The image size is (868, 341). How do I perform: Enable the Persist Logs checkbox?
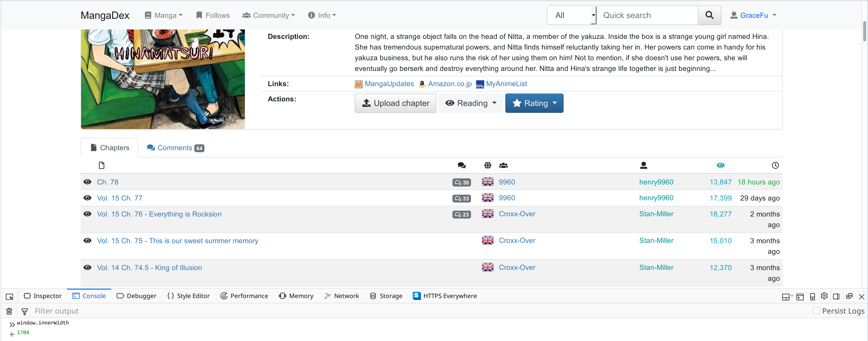[816, 310]
